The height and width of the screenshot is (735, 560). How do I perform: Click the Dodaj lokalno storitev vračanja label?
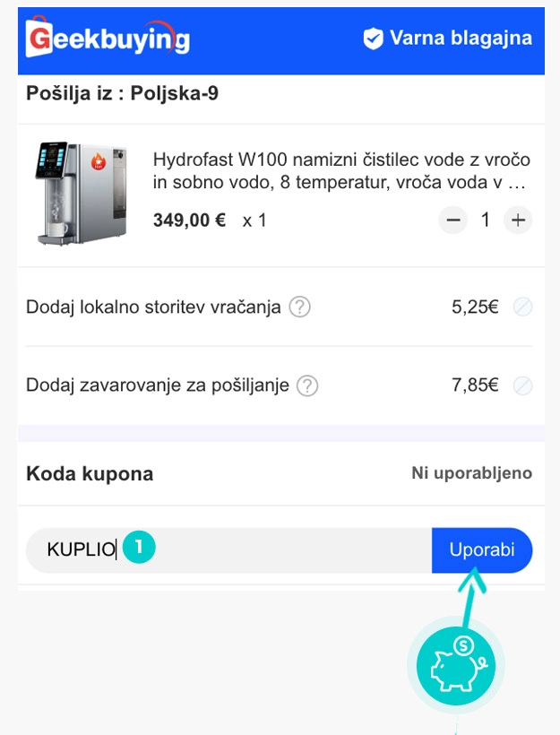tap(153, 307)
